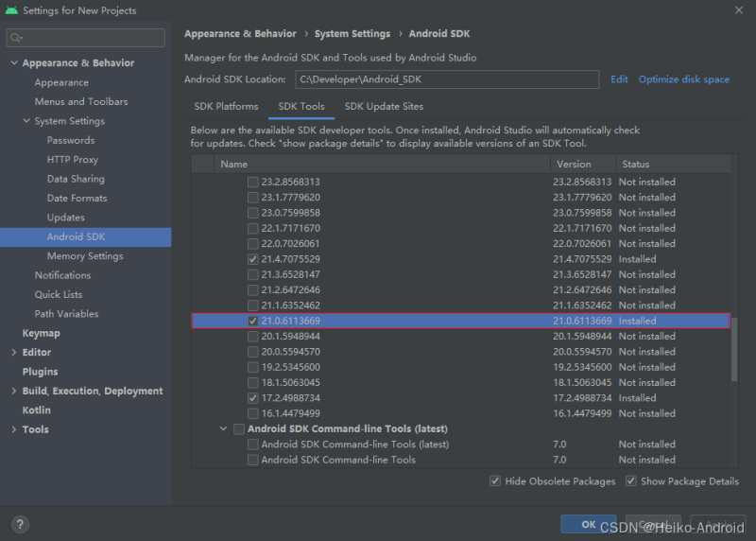
Task: Sort by the Status column header
Action: coord(673,164)
